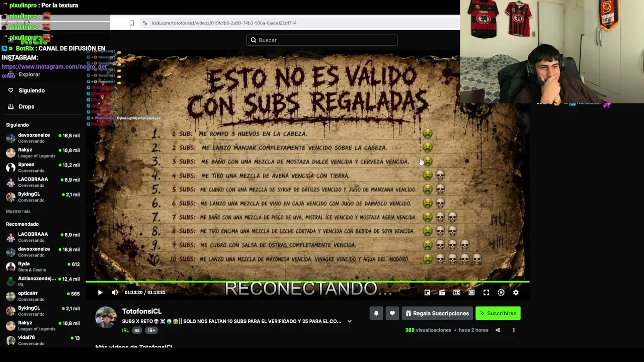This screenshot has height=362, width=644.
Task: Open the player settings gear
Action: (x=516, y=292)
